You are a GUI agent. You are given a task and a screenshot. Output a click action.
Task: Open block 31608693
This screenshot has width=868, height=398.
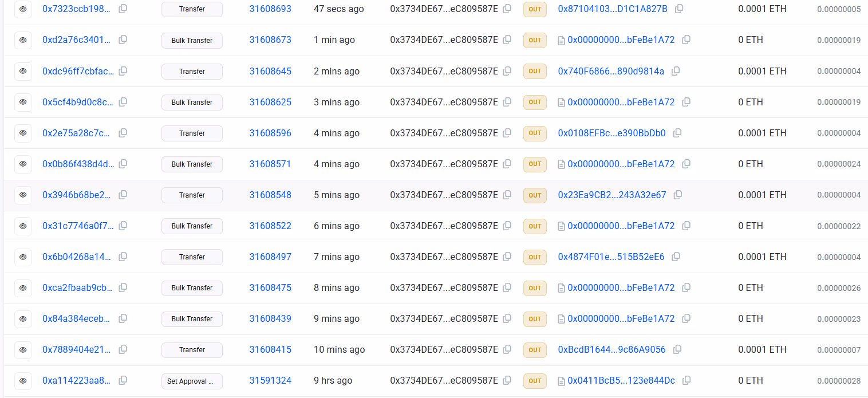point(270,9)
